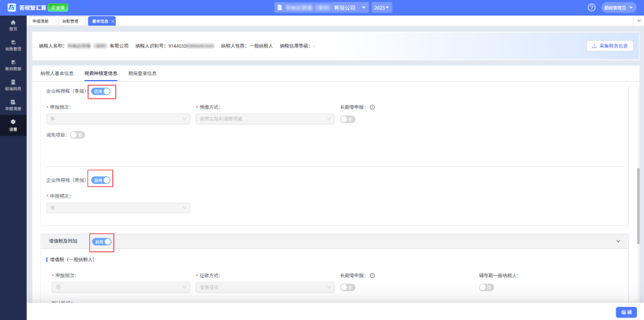This screenshot has height=320, width=644.
Task: Open 账务数据 in the left sidebar
Action: click(13, 65)
